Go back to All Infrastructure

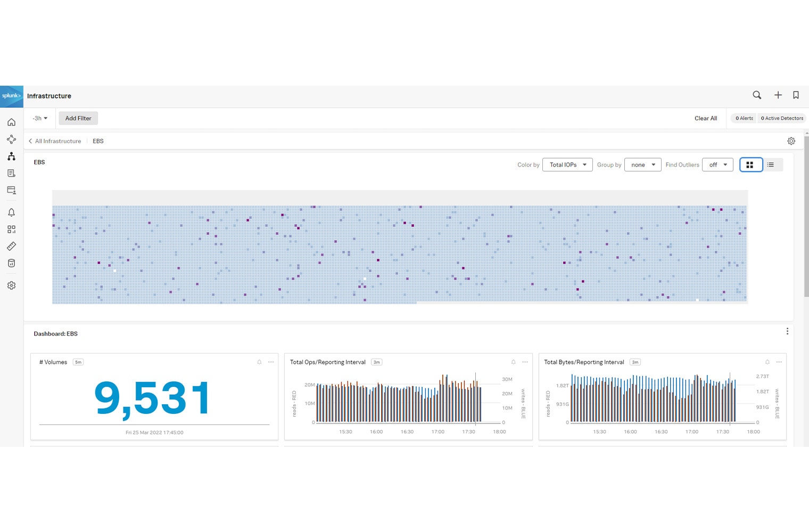tap(55, 141)
